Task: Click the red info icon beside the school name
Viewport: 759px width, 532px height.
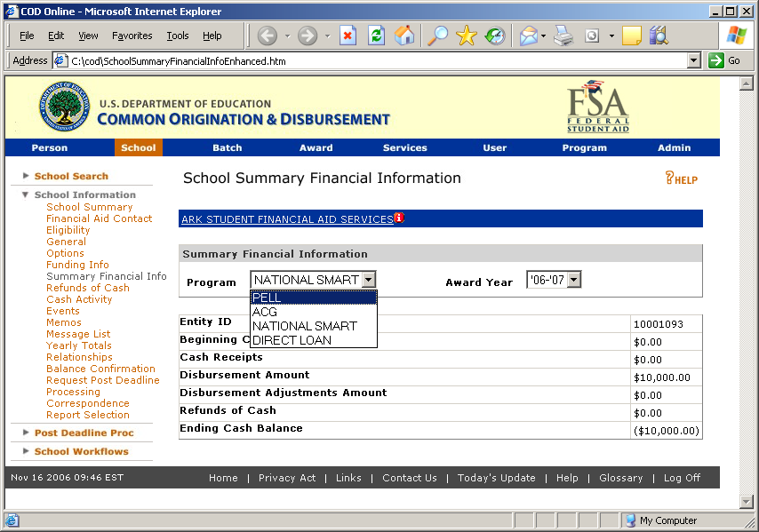Action: coord(399,218)
